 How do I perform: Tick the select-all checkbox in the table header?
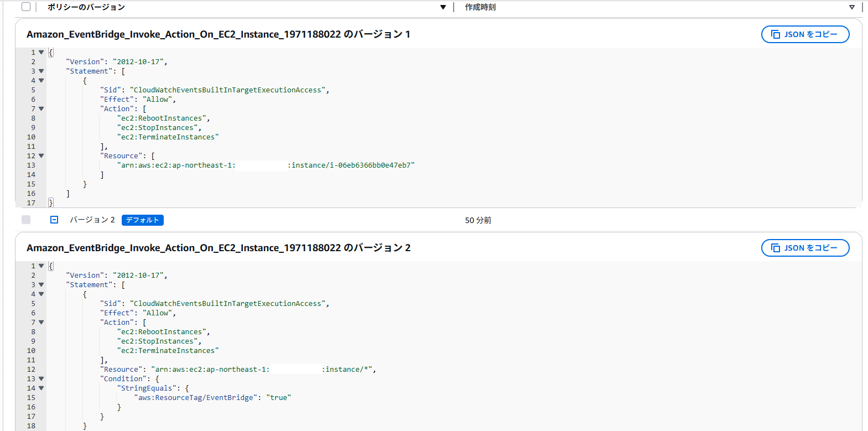point(26,7)
